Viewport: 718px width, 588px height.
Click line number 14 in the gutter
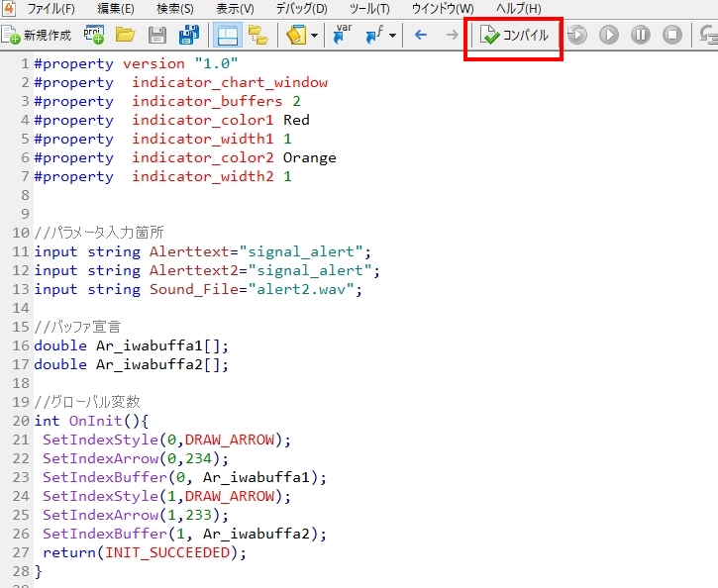tap(21, 308)
